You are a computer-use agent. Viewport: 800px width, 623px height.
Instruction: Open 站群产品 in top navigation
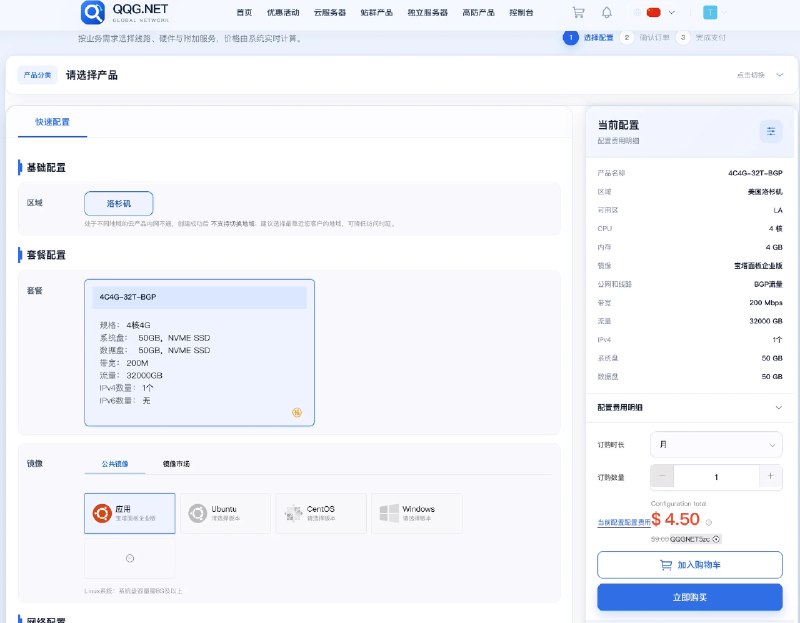pos(377,12)
